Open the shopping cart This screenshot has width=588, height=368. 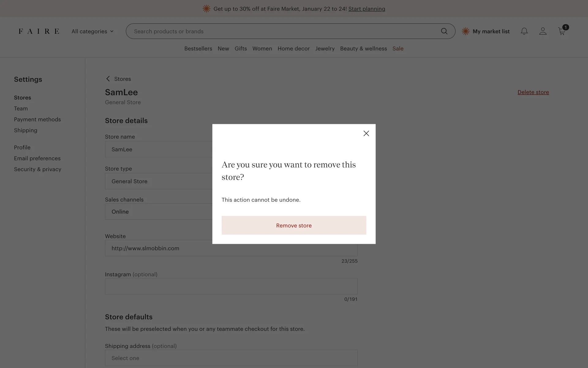562,31
